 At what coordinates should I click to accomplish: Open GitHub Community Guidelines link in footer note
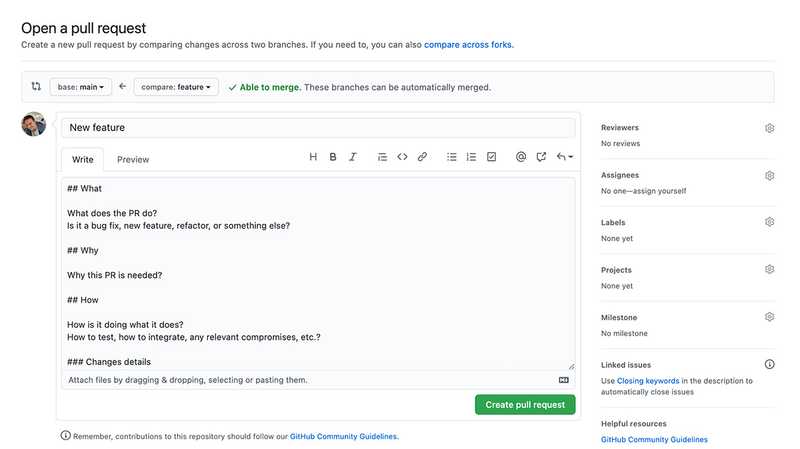[x=344, y=437]
